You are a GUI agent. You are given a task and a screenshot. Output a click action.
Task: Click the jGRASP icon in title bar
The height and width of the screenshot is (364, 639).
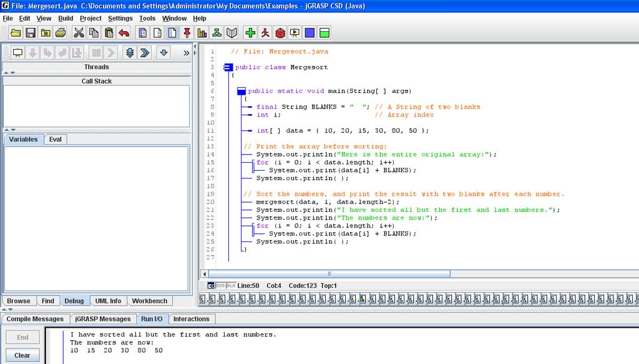tap(5, 6)
